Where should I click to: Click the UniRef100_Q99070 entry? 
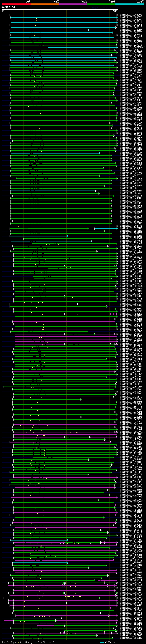tap(131, 77)
